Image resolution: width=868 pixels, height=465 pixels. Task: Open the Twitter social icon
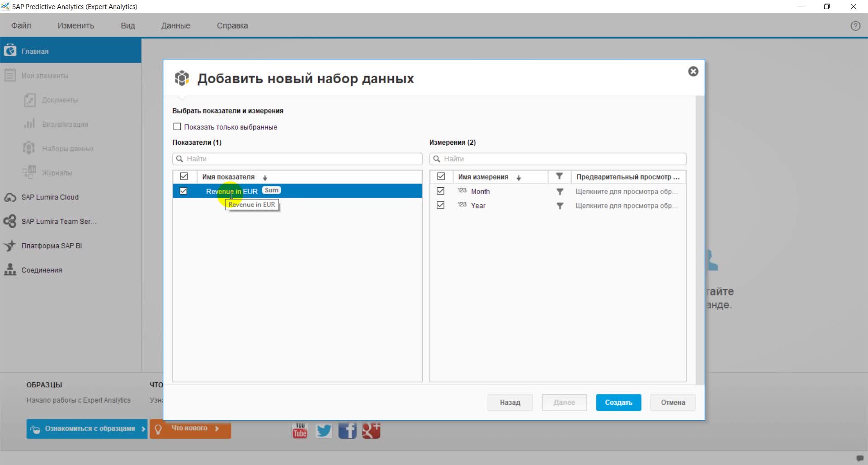[x=324, y=431]
